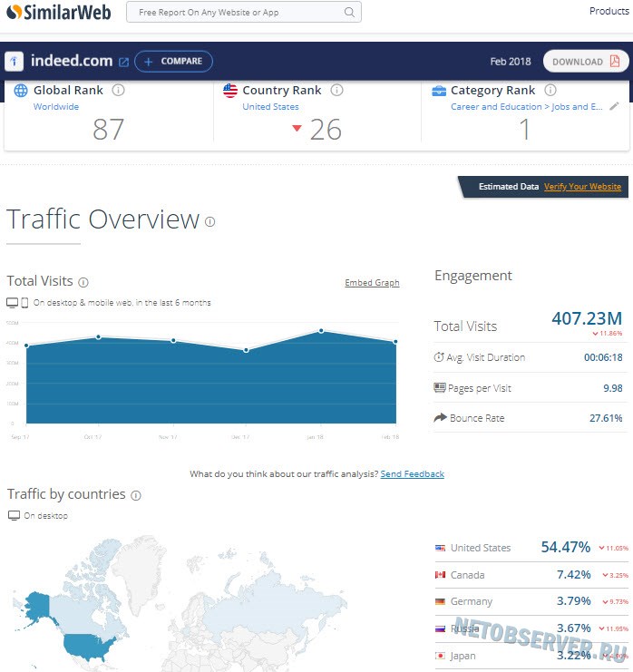The image size is (633, 672).
Task: Click the Avg. Visit Duration clock icon
Action: point(439,357)
